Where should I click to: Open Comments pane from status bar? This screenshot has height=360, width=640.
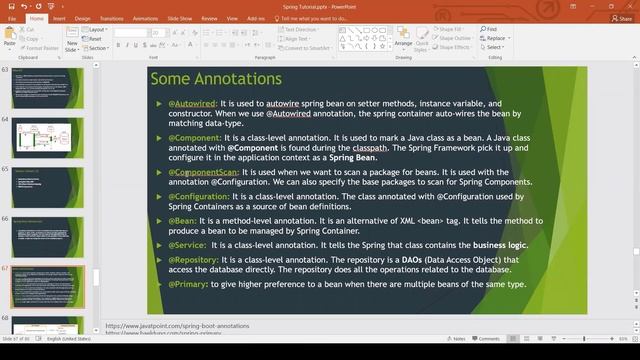click(486, 339)
